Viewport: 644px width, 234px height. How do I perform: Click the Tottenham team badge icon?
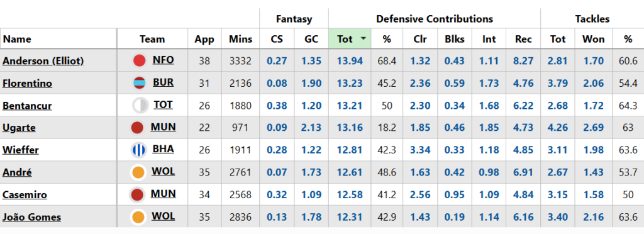(x=140, y=106)
